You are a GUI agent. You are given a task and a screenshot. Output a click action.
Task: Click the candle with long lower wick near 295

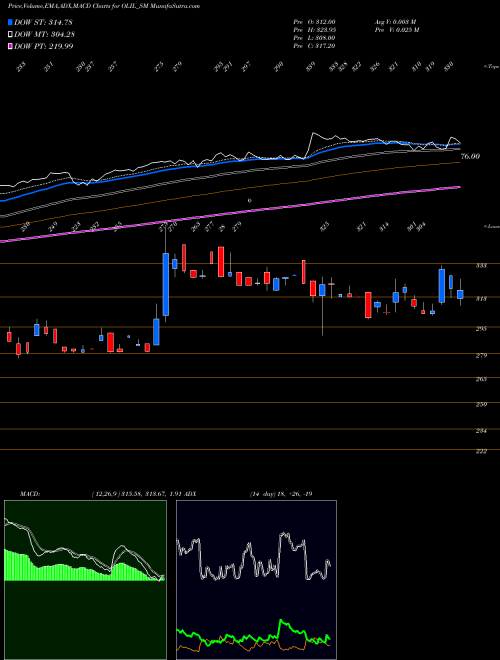click(322, 306)
